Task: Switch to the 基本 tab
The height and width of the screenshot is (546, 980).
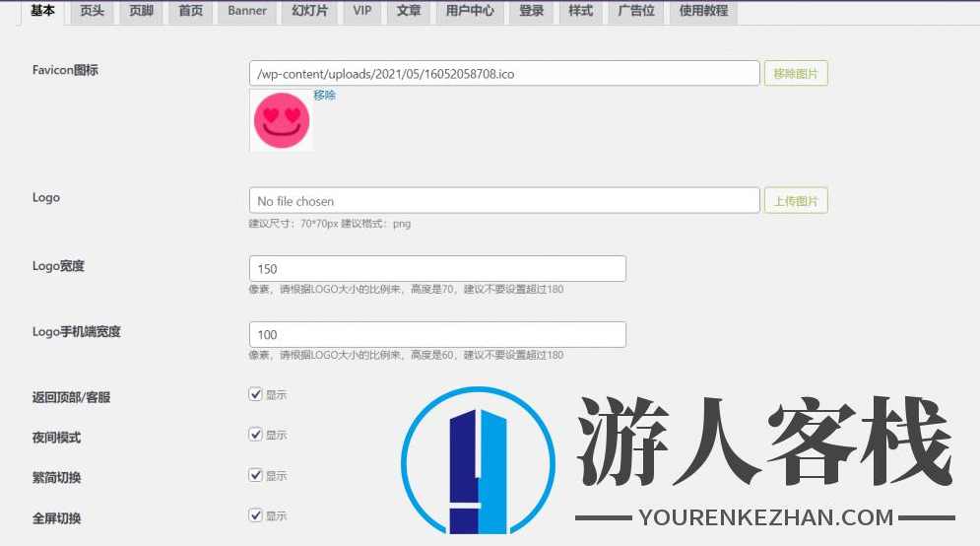Action: (x=42, y=11)
